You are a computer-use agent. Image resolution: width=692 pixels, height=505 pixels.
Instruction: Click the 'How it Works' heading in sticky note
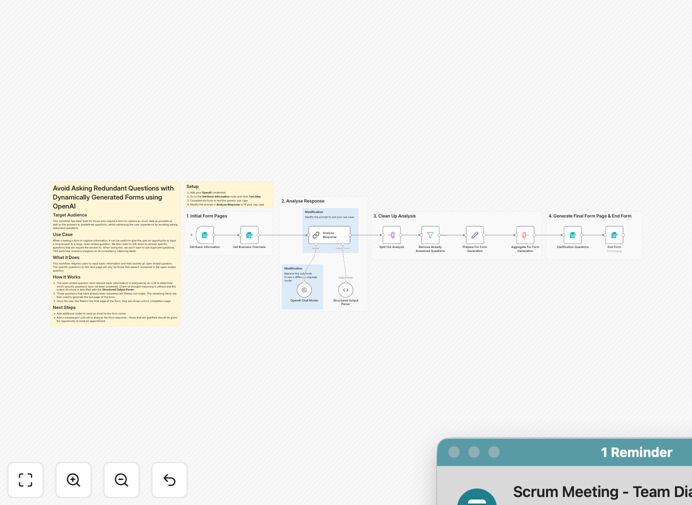tap(67, 277)
